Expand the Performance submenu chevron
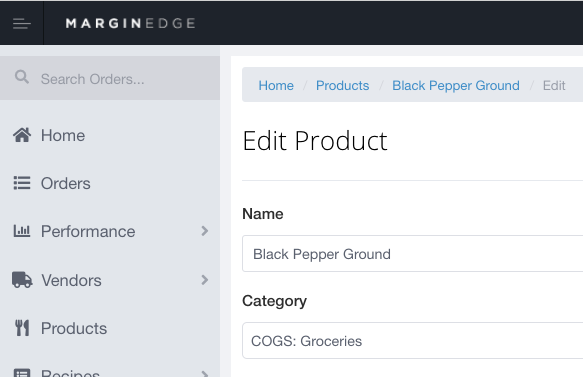Viewport: 583px width, 377px height. point(204,231)
